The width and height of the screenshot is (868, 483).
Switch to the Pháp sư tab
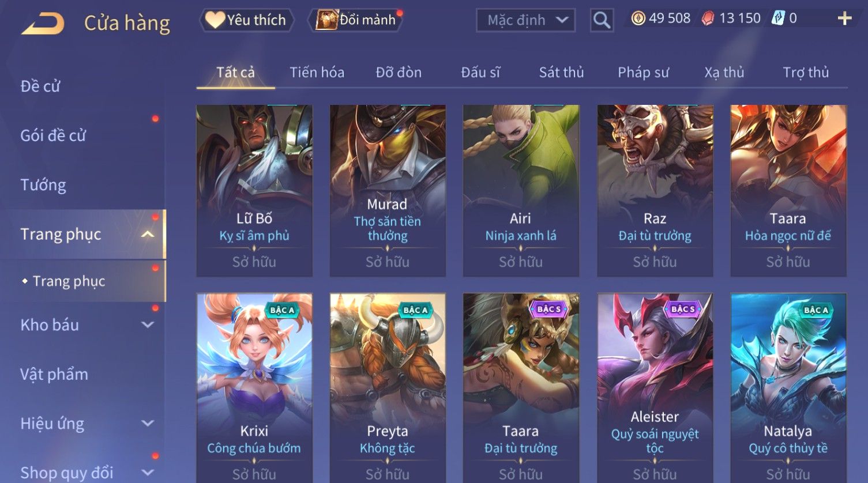point(643,72)
